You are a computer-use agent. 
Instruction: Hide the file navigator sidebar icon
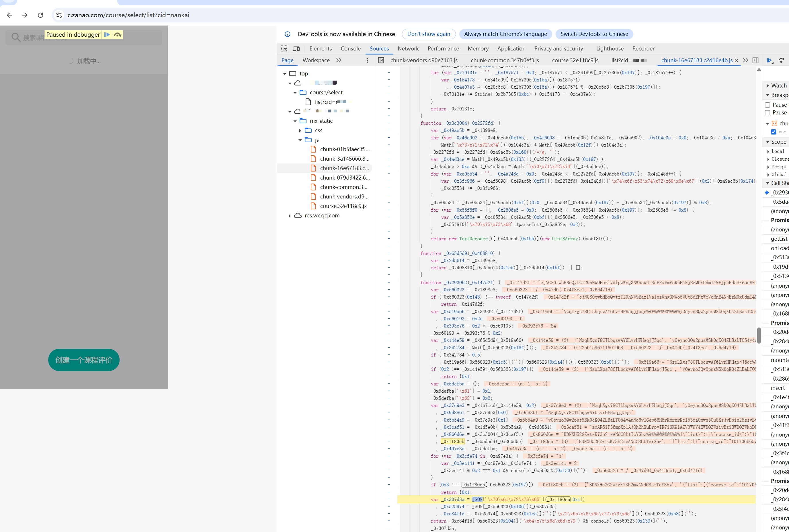point(381,61)
